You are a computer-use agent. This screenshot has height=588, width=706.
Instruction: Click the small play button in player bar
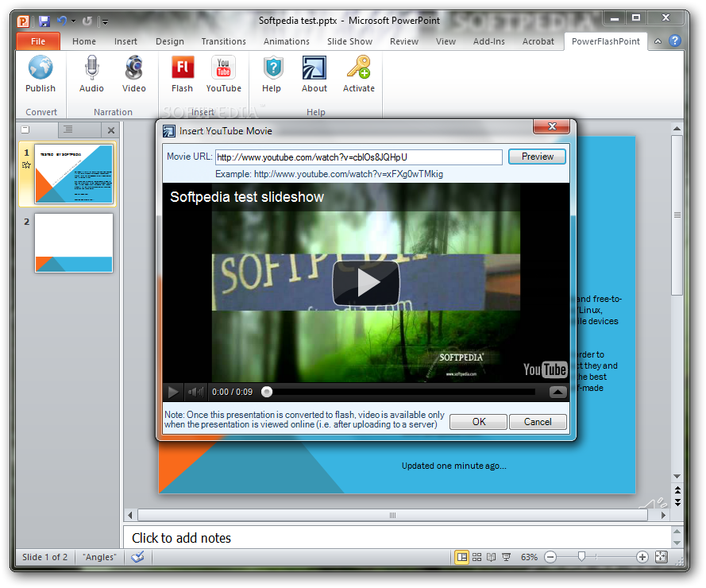[173, 392]
